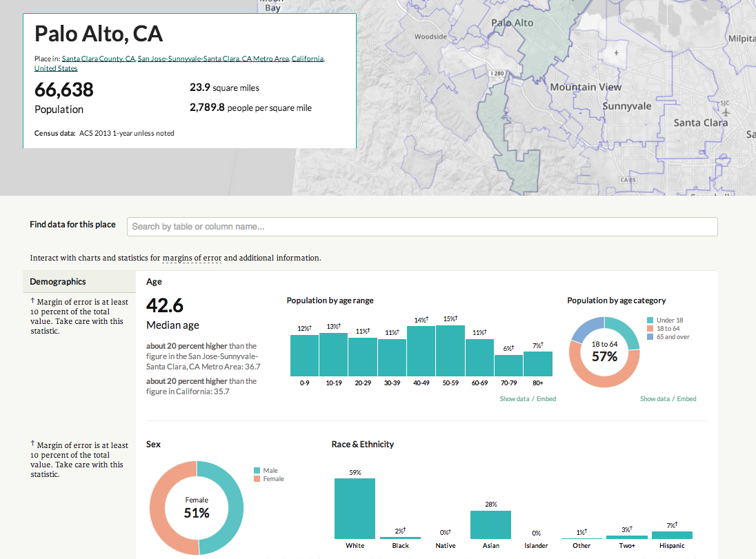Open the Santa Clara County, CA link
The width and height of the screenshot is (756, 559).
(99, 59)
